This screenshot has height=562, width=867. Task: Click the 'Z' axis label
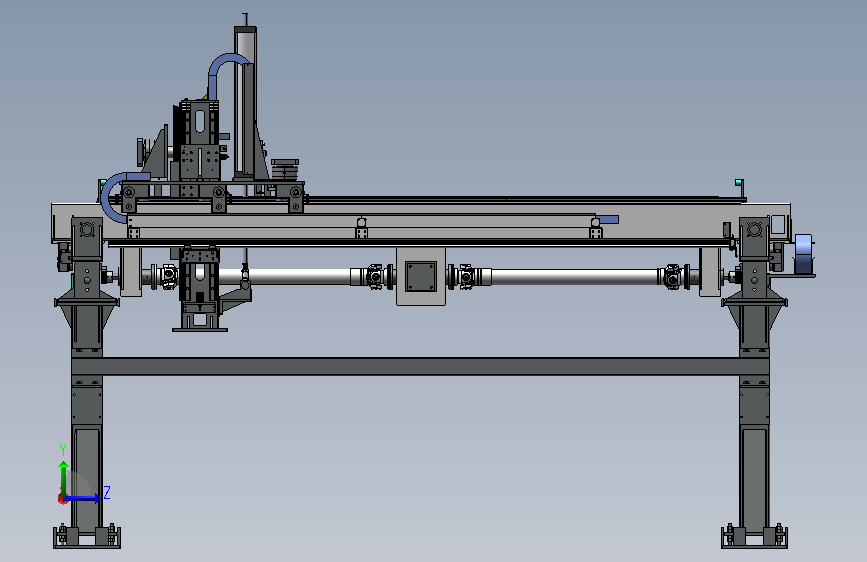107,492
